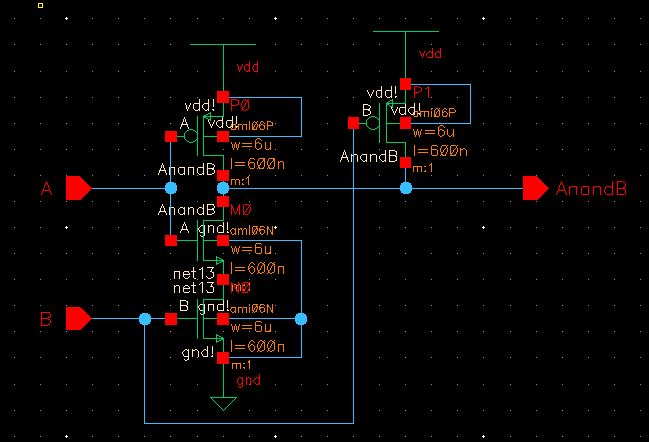Select gate terminal of upper NMOS labeled A
This screenshot has width=649, height=442.
(x=171, y=240)
